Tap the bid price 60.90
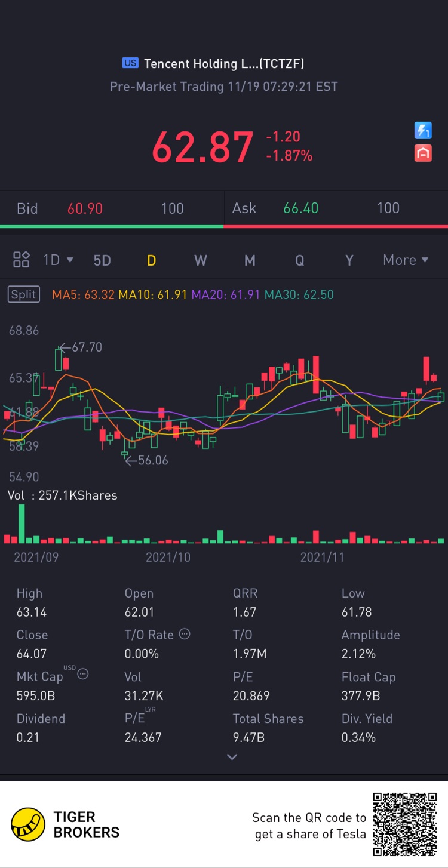448x868 pixels. click(x=85, y=208)
